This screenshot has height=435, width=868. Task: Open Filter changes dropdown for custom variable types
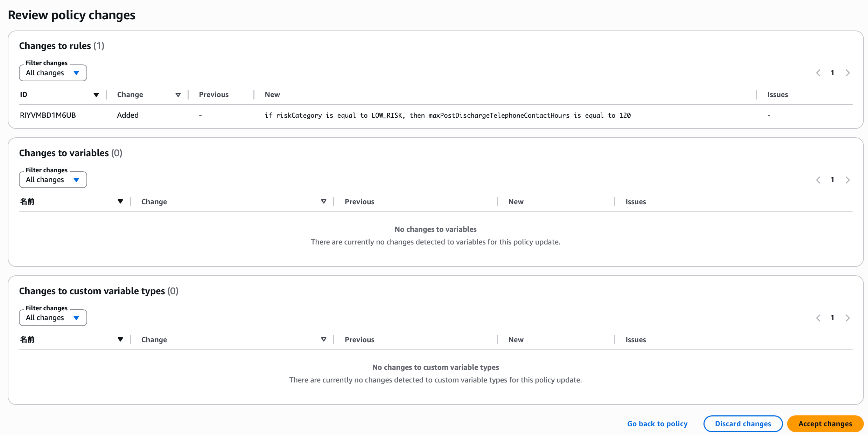pyautogui.click(x=53, y=318)
